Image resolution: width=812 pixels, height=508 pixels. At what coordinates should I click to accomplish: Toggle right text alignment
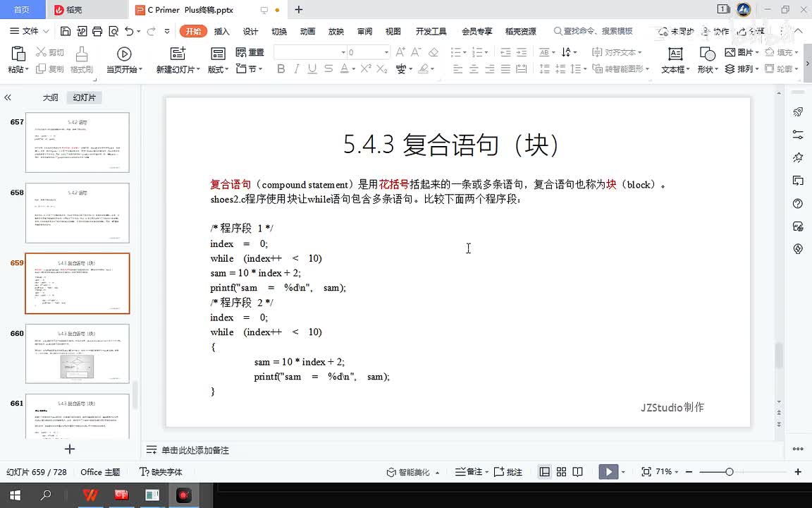pyautogui.click(x=490, y=69)
